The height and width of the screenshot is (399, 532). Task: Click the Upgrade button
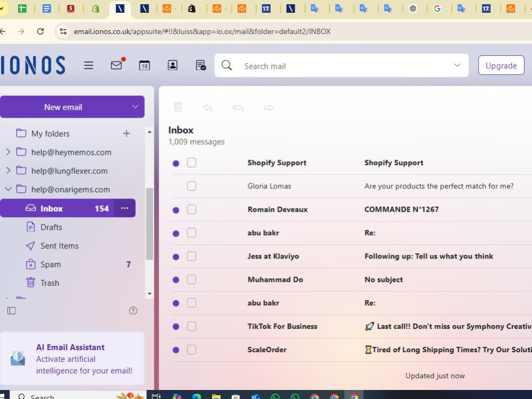501,65
